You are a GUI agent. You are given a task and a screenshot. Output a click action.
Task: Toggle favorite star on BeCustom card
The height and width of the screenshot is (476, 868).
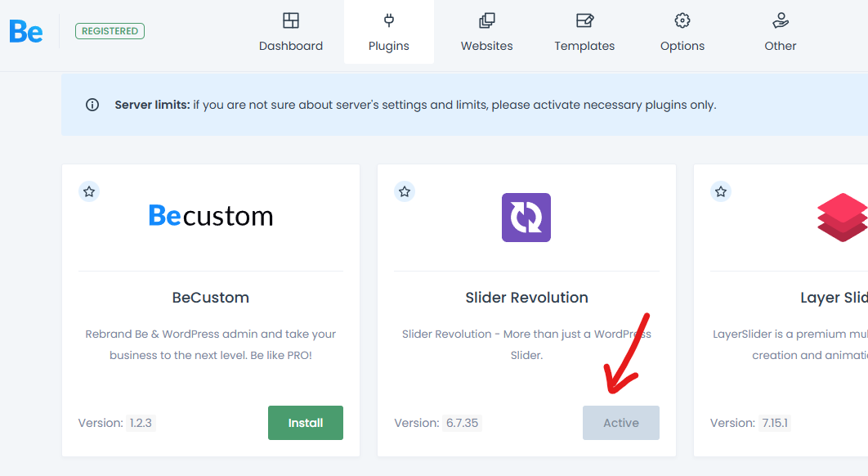tap(89, 191)
